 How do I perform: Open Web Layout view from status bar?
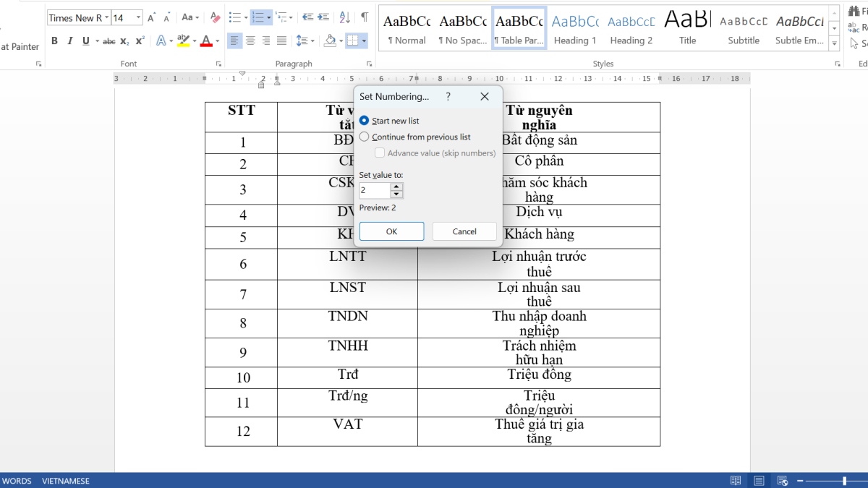pos(783,480)
